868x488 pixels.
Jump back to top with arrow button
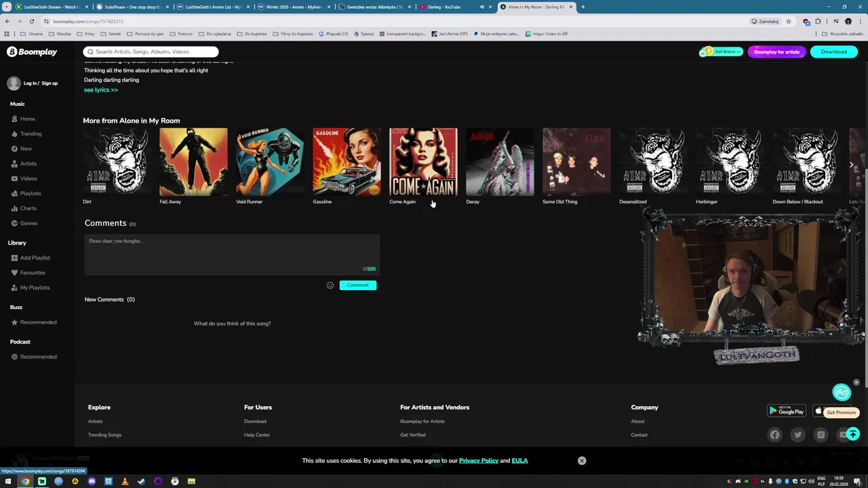(x=852, y=434)
